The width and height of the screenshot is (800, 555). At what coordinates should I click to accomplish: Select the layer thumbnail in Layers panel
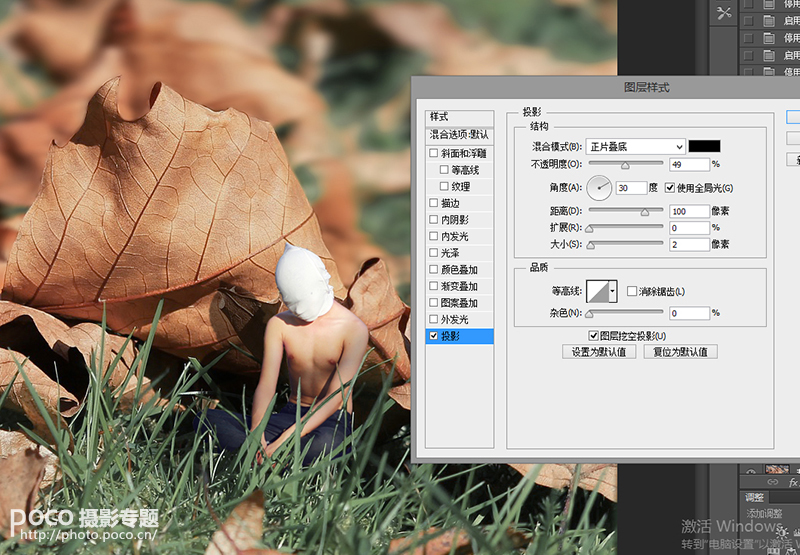tap(777, 468)
